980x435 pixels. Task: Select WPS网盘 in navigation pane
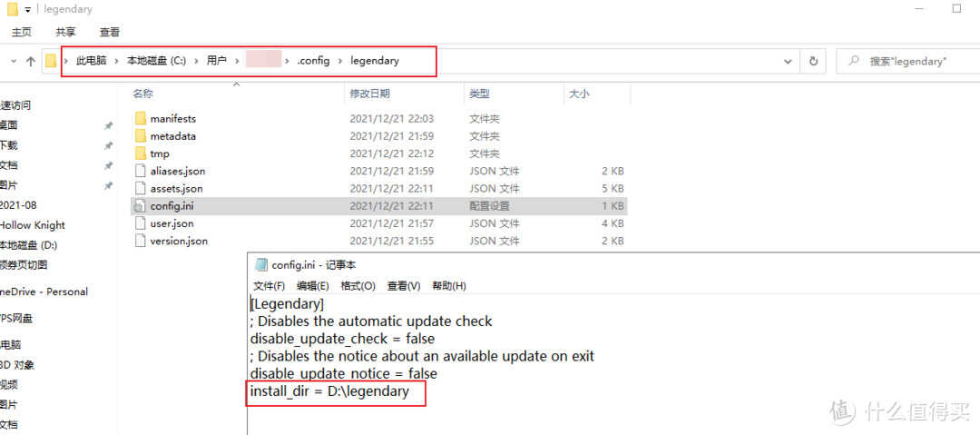click(x=17, y=319)
